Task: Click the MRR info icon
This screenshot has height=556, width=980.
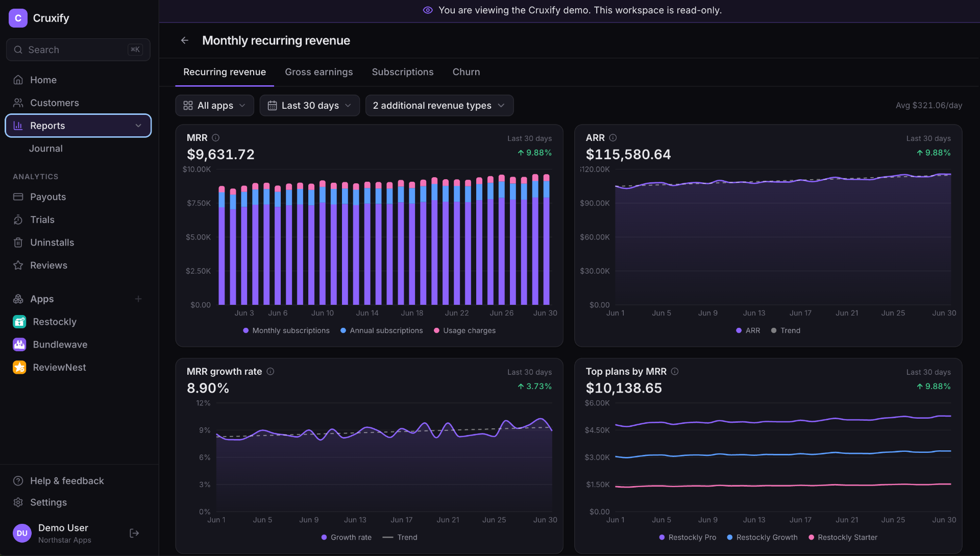Action: 215,138
